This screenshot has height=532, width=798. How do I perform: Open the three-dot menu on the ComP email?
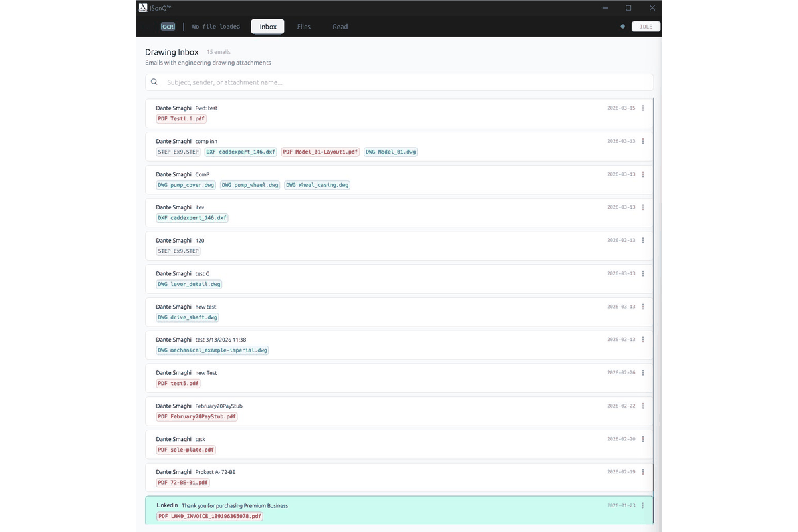642,174
